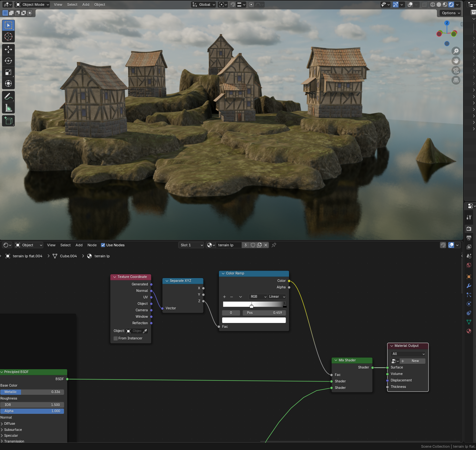Image resolution: width=476 pixels, height=450 pixels.
Task: Toggle the viewport gizmos button
Action: click(396, 5)
